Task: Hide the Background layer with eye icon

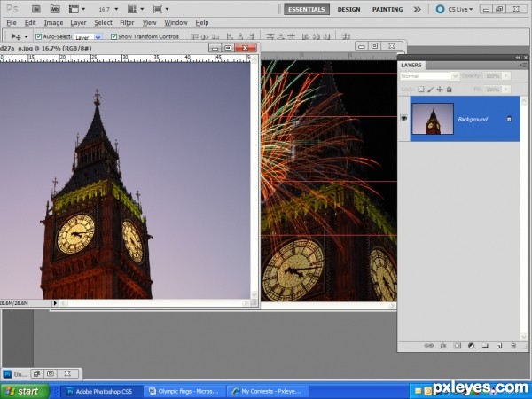Action: [x=403, y=119]
